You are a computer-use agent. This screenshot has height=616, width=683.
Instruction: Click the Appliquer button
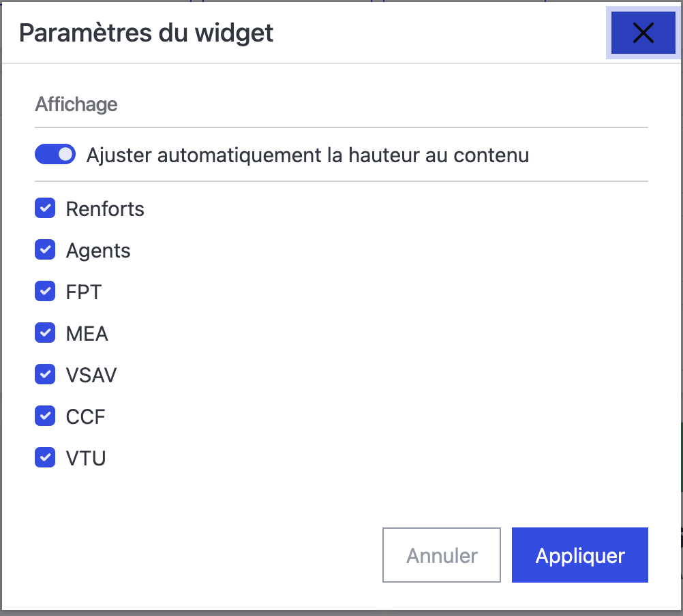click(579, 555)
